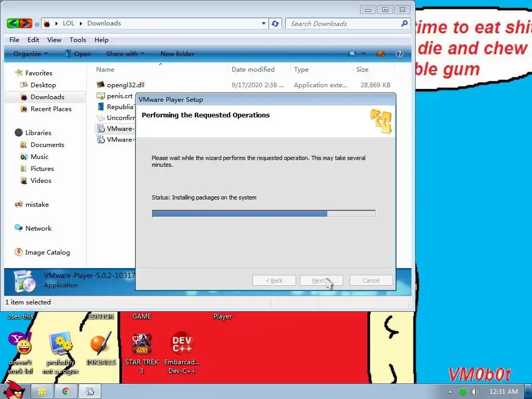Open the Yahoo Messenger desktop icon
The image size is (532, 399).
pyautogui.click(x=20, y=353)
